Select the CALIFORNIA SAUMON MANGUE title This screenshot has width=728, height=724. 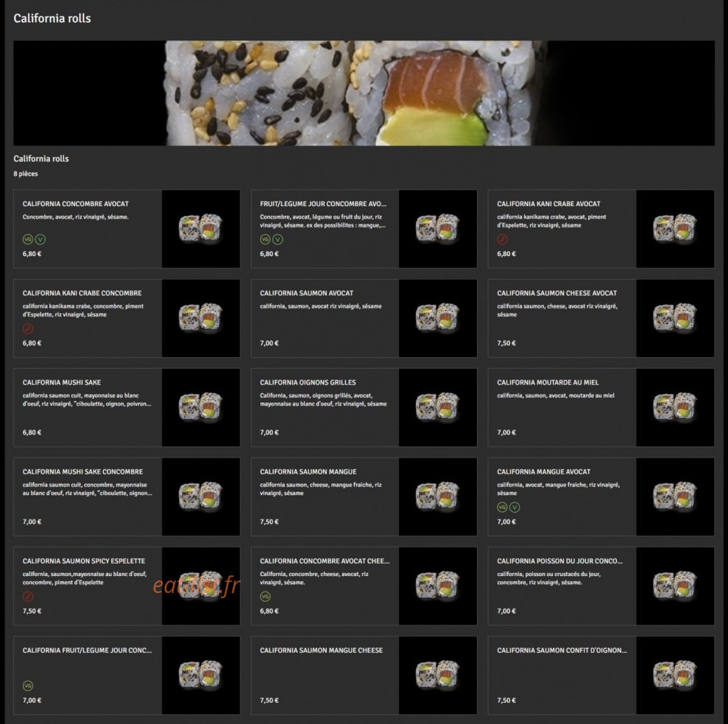pos(308,472)
